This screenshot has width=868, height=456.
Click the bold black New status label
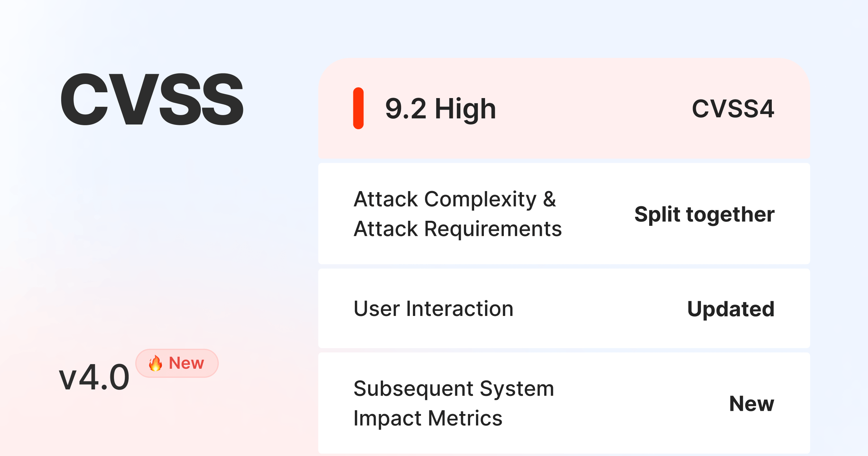752,404
